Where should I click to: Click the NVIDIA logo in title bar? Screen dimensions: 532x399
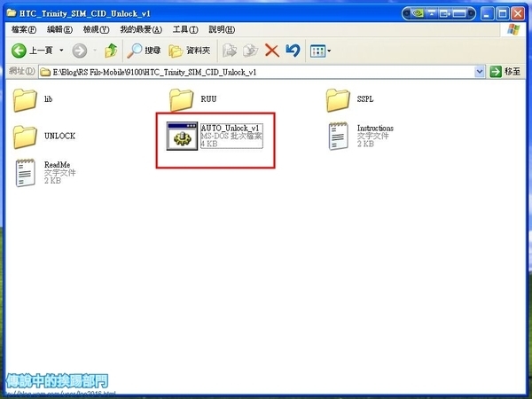coord(418,13)
